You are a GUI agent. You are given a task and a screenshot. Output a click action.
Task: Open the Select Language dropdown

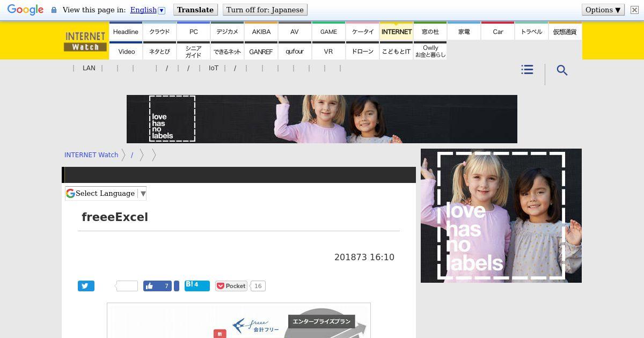click(106, 193)
